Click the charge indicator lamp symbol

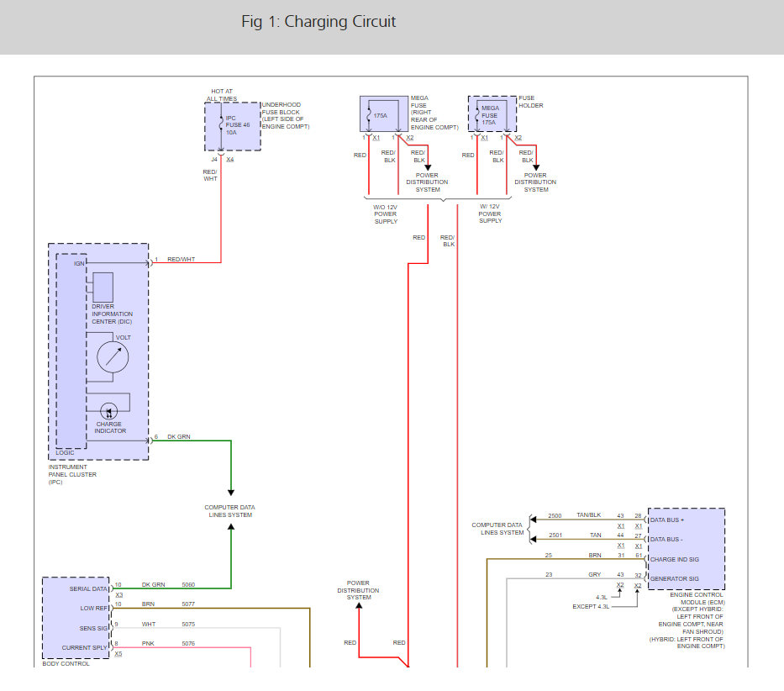pyautogui.click(x=109, y=412)
